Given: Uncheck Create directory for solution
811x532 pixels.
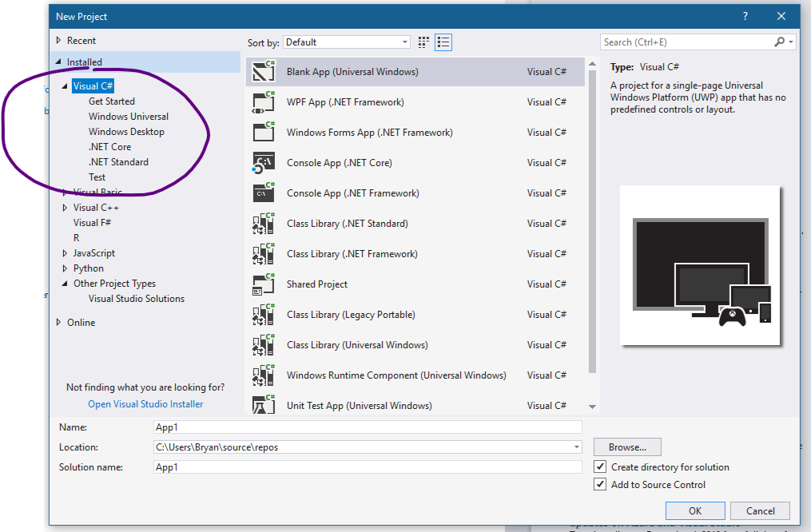Looking at the screenshot, I should (599, 466).
